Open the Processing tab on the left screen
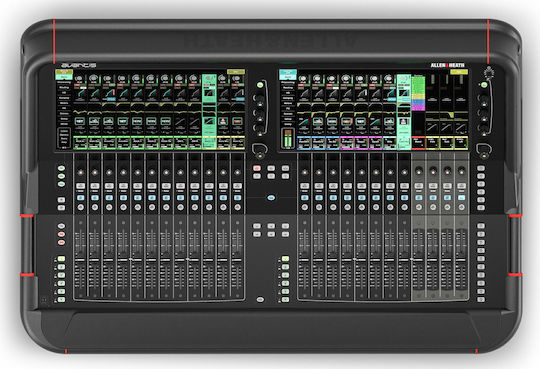Screen dimensions: 540x369 point(64,83)
